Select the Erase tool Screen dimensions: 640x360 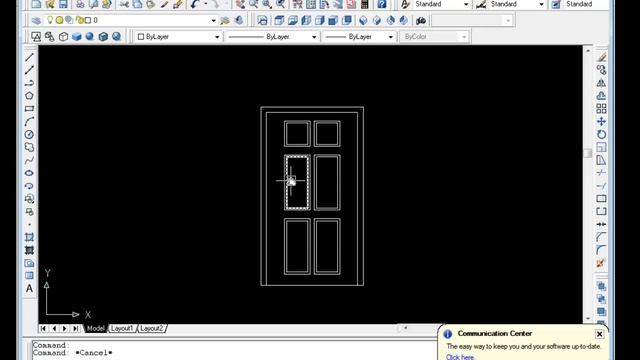click(x=601, y=57)
